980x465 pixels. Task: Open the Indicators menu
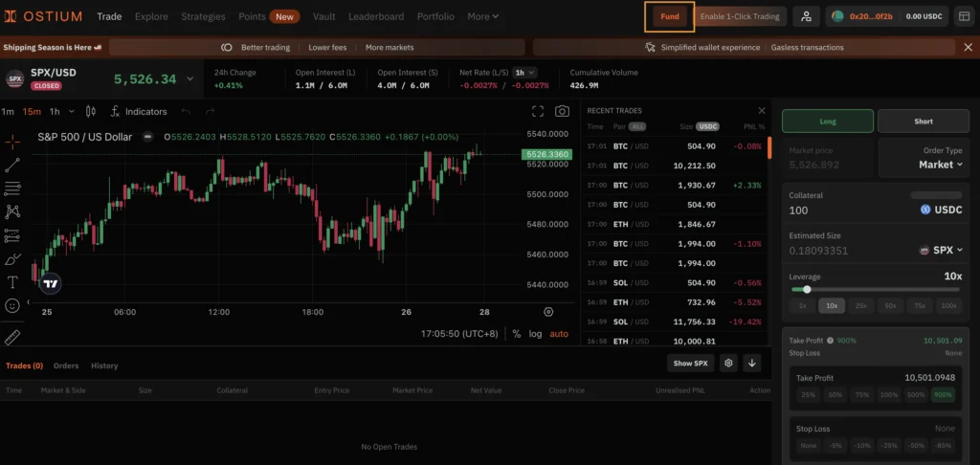[x=138, y=111]
